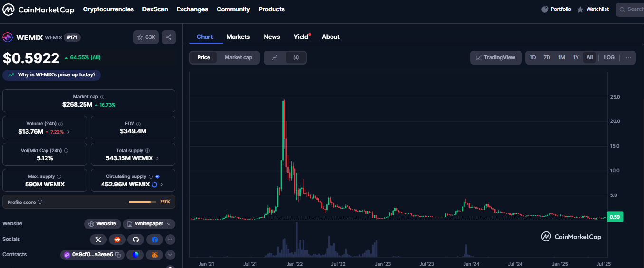Toggle chart to Price view
The width and height of the screenshot is (644, 268).
coord(204,57)
